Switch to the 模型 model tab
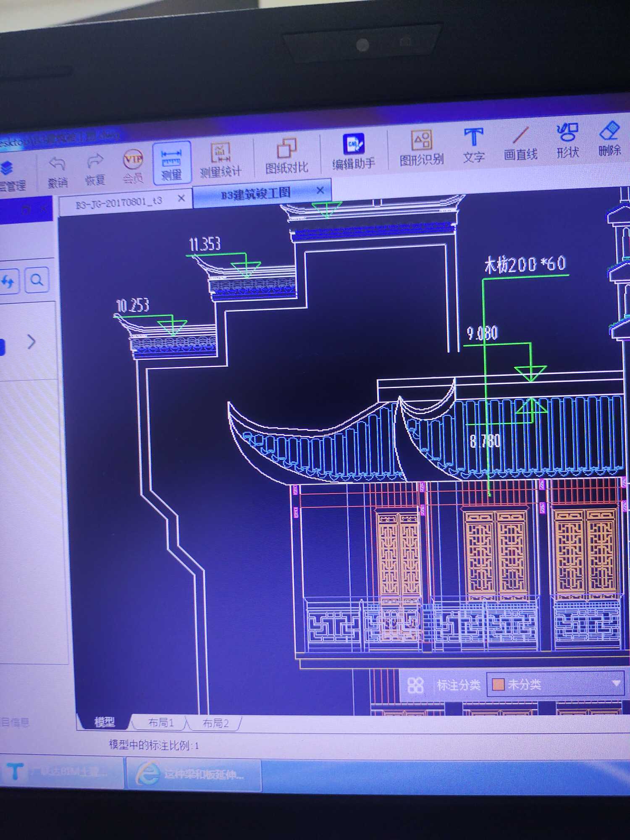This screenshot has height=840, width=630. [104, 722]
